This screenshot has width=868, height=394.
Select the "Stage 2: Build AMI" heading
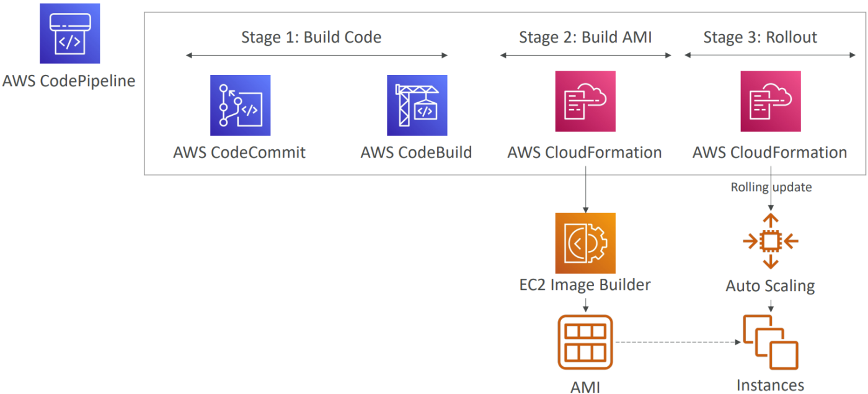(x=585, y=37)
